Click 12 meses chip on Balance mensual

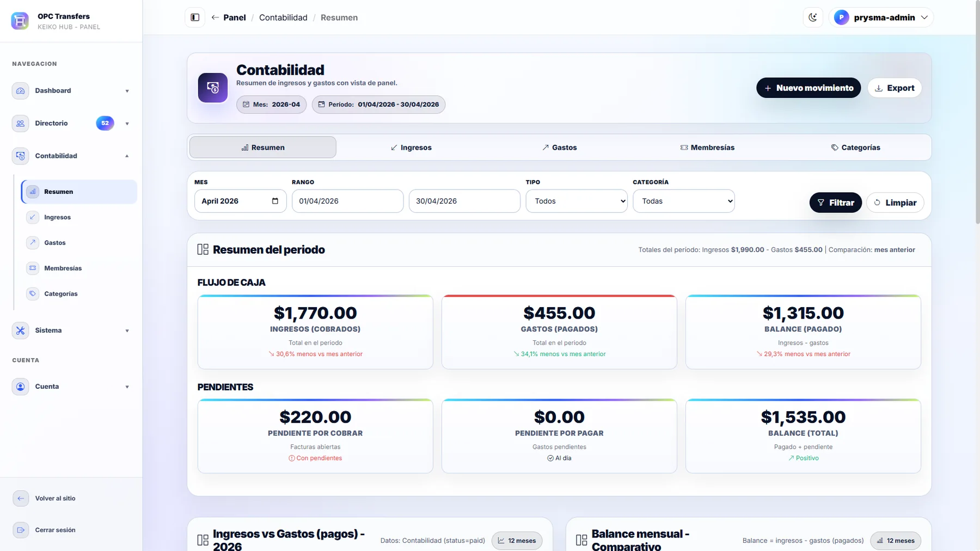pyautogui.click(x=896, y=541)
